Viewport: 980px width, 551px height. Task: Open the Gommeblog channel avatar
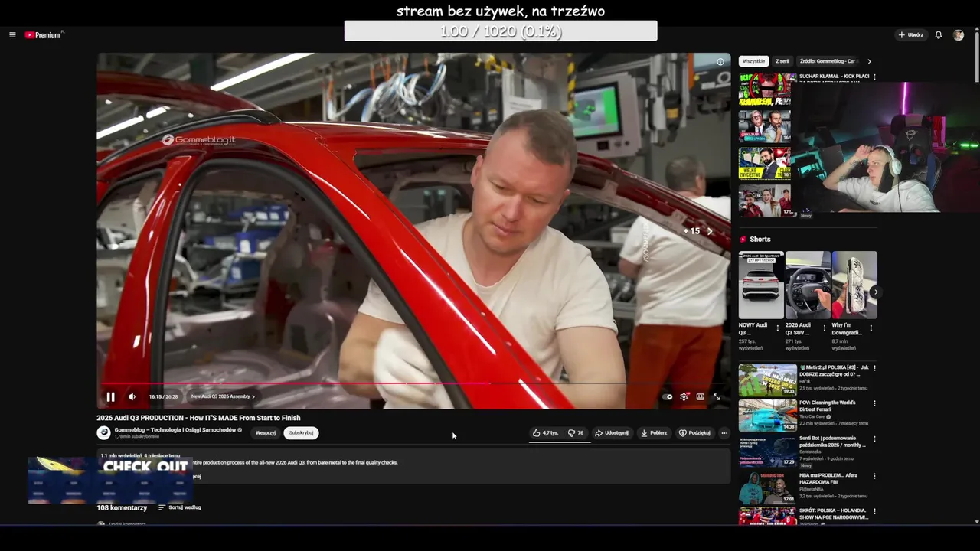(103, 432)
